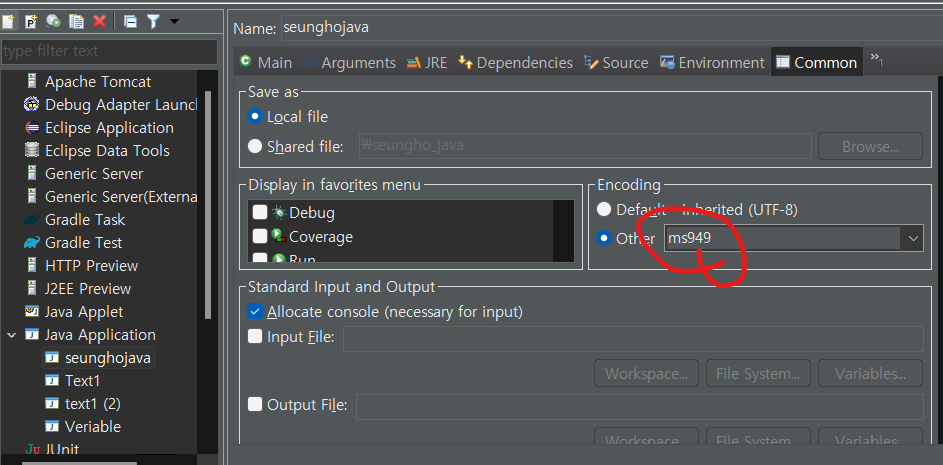Select Generic Server in the list
Screen dimensions: 943x465
[x=94, y=174]
